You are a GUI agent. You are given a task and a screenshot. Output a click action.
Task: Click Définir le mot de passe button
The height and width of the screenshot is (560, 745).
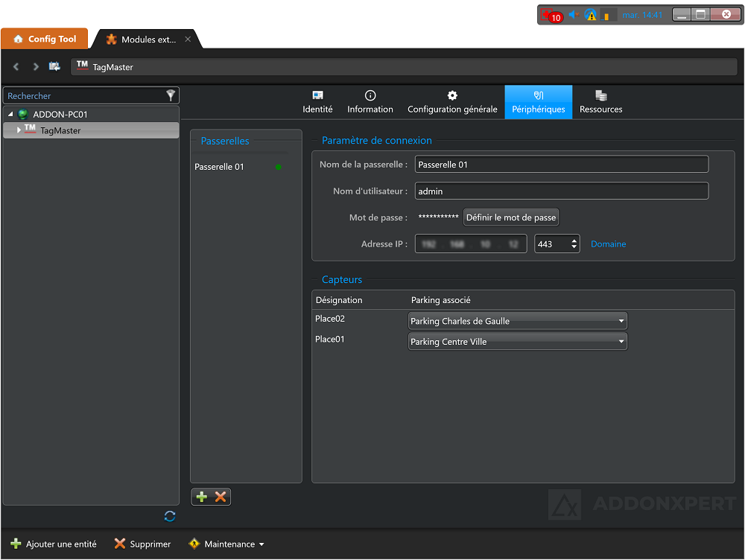pyautogui.click(x=511, y=217)
